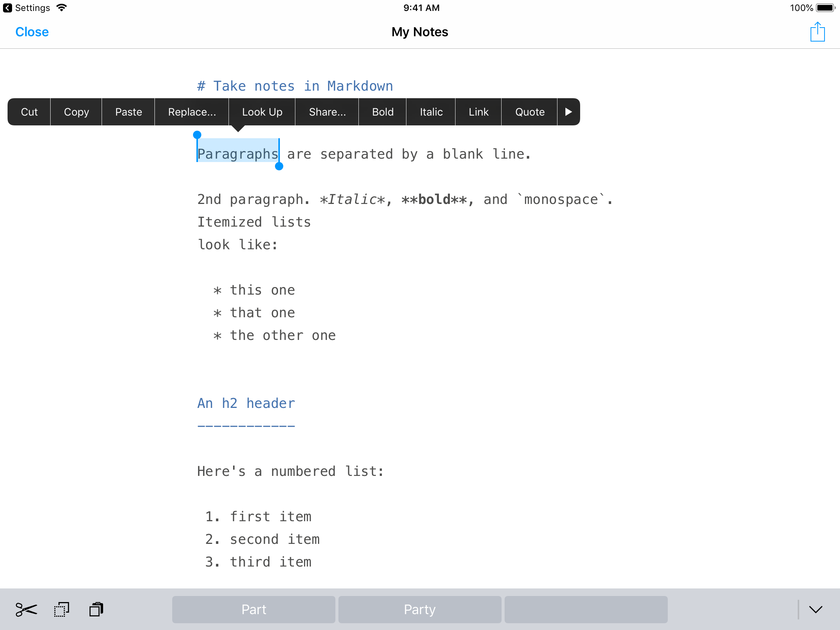Tap Look Up for selected word
This screenshot has height=630, width=840.
coord(262,112)
